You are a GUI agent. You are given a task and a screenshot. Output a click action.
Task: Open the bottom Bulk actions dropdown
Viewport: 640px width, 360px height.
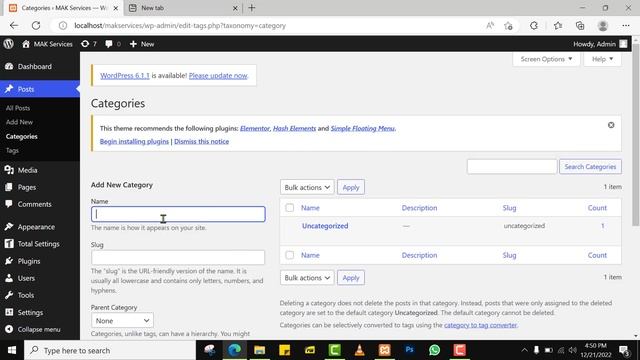point(307,278)
